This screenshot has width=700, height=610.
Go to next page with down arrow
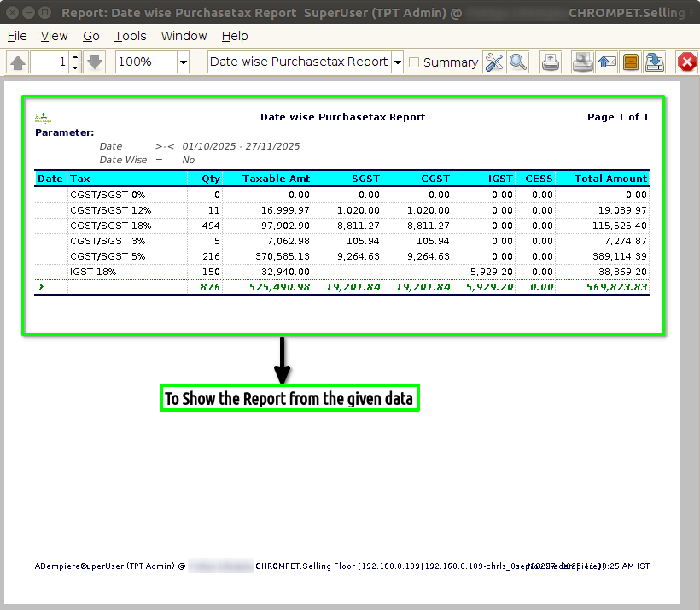click(x=95, y=62)
